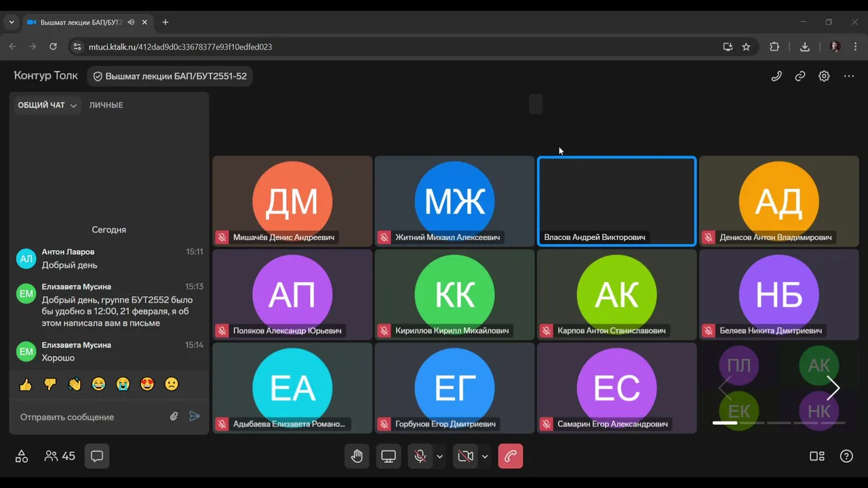The height and width of the screenshot is (488, 868).
Task: View site information icon by URL
Action: point(77,47)
